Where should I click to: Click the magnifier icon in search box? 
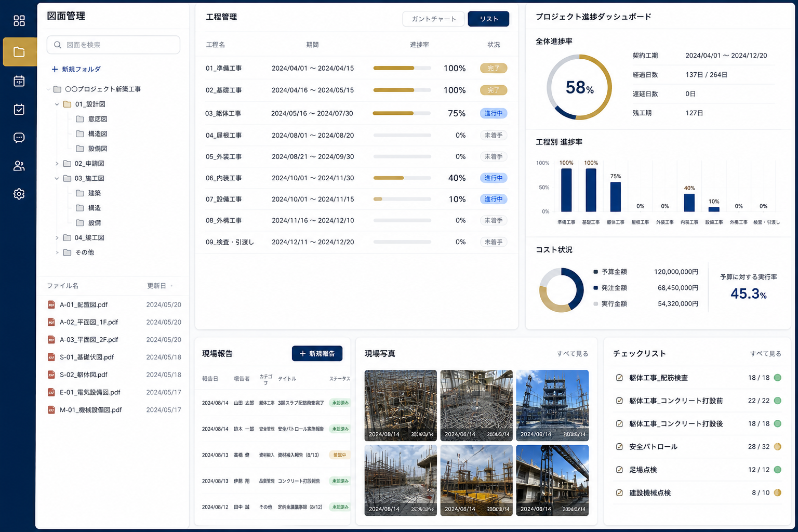click(x=58, y=45)
